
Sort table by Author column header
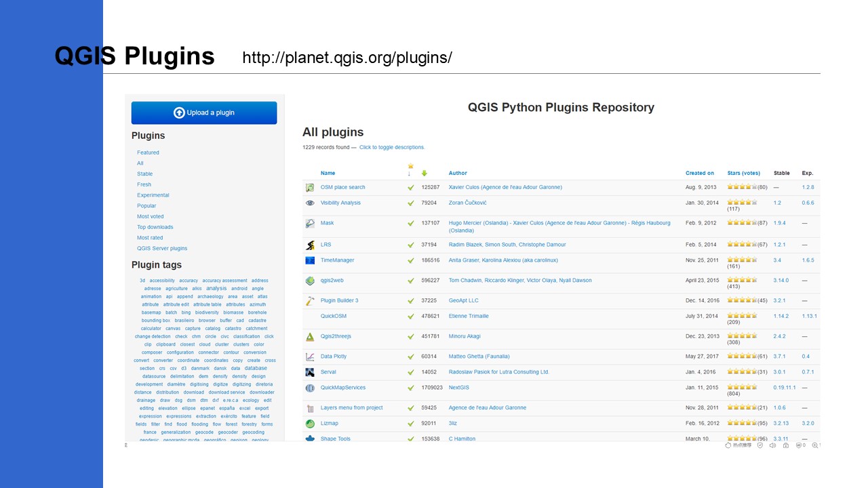tap(458, 174)
